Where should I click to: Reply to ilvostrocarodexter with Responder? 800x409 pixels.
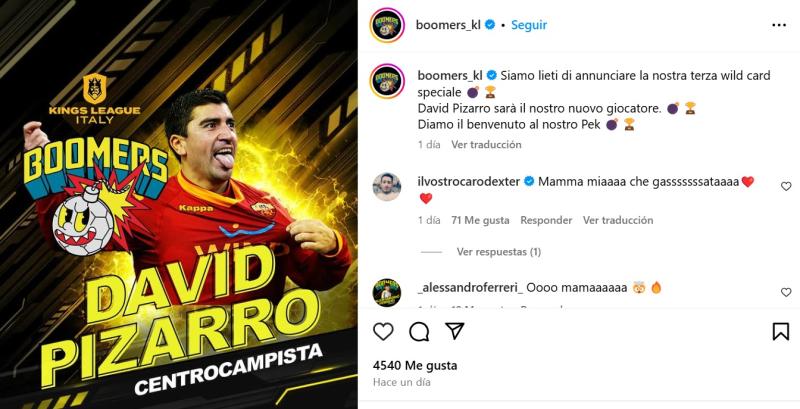tap(546, 220)
